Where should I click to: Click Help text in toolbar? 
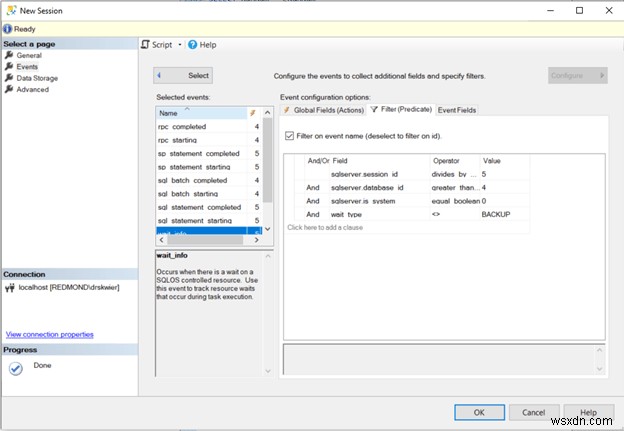tap(208, 45)
